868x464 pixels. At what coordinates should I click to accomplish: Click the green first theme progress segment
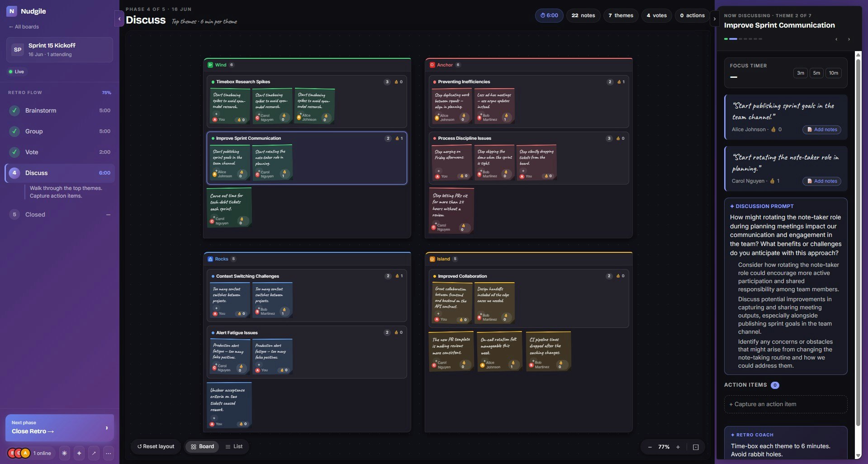[726, 39]
